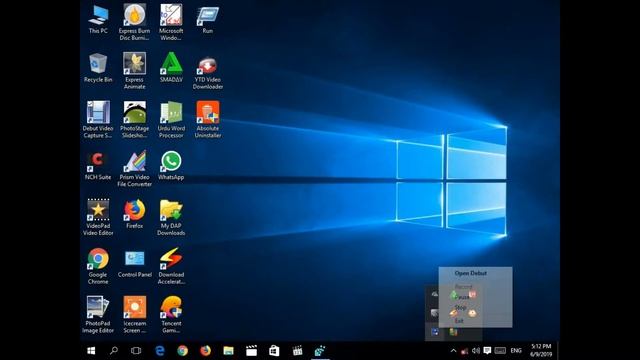This screenshot has height=360, width=640.
Task: Collapse the hidden tray icons chevron
Action: click(x=453, y=351)
